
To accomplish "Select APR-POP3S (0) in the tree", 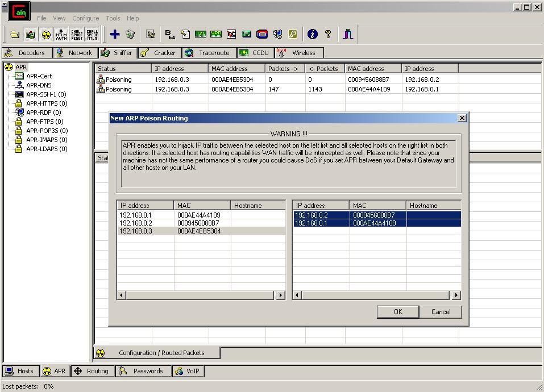I will point(47,131).
